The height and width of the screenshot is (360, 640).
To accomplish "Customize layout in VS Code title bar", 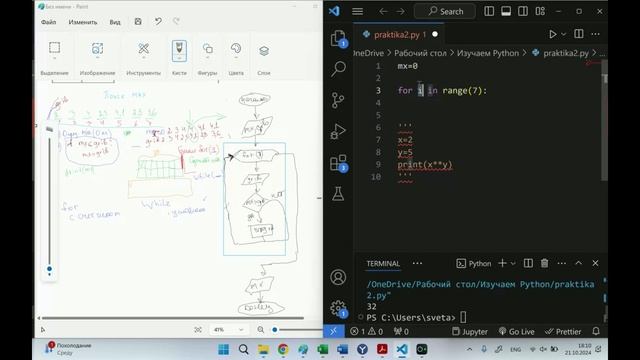I will pyautogui.click(x=540, y=11).
